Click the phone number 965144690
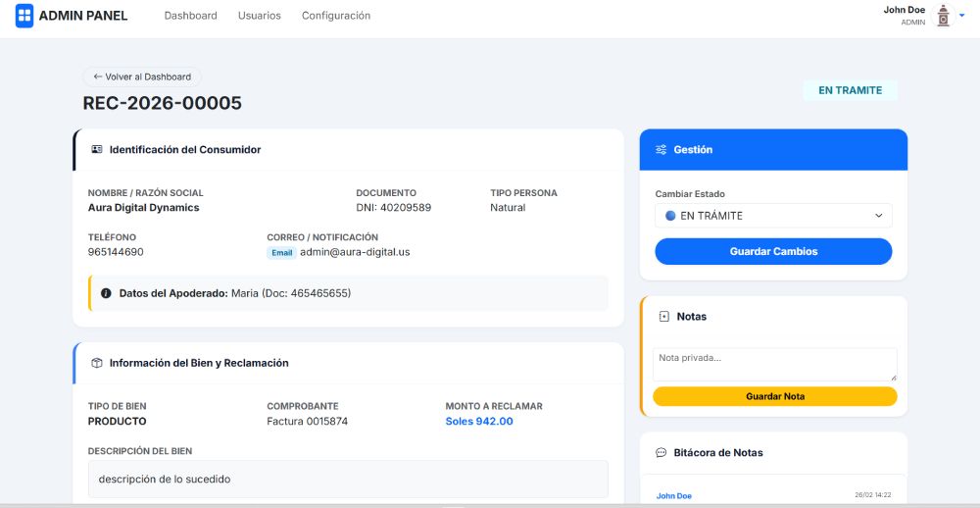 point(116,252)
